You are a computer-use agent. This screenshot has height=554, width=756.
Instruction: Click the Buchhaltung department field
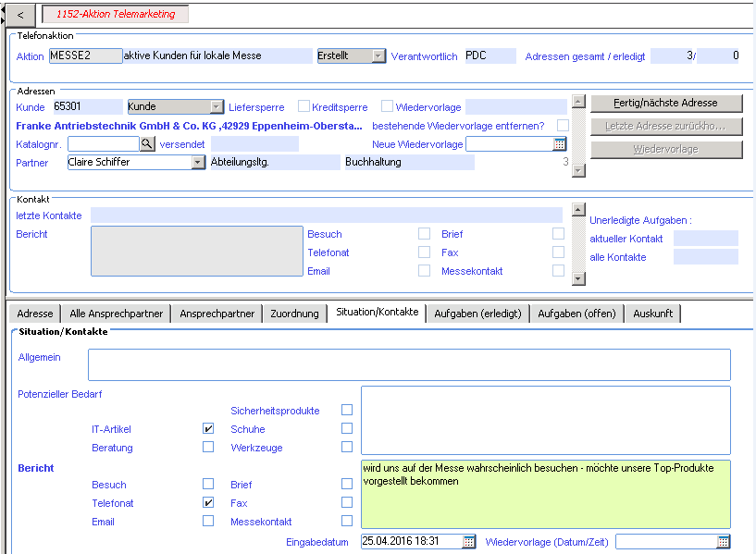[x=410, y=163]
